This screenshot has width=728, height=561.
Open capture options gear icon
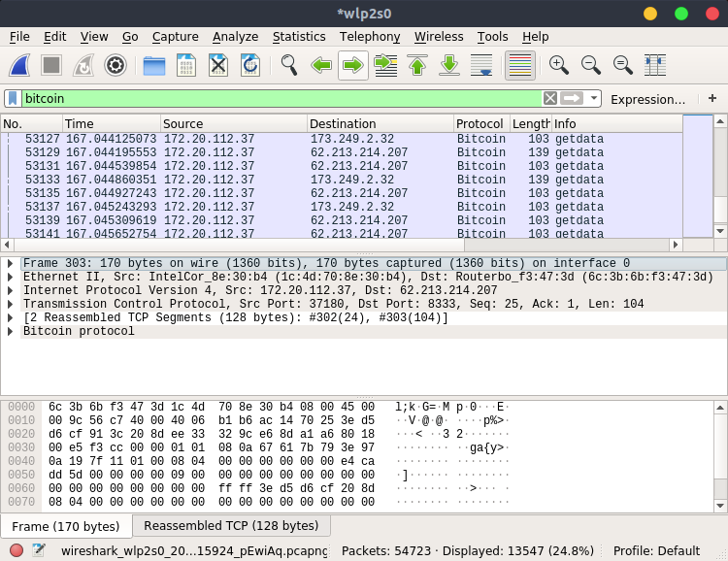point(116,65)
